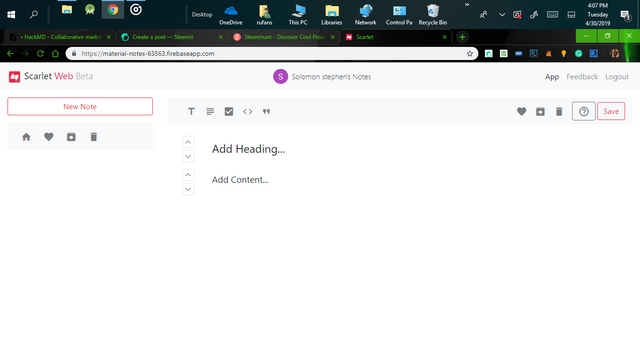Add a checklist item from the toolbar

click(x=229, y=111)
